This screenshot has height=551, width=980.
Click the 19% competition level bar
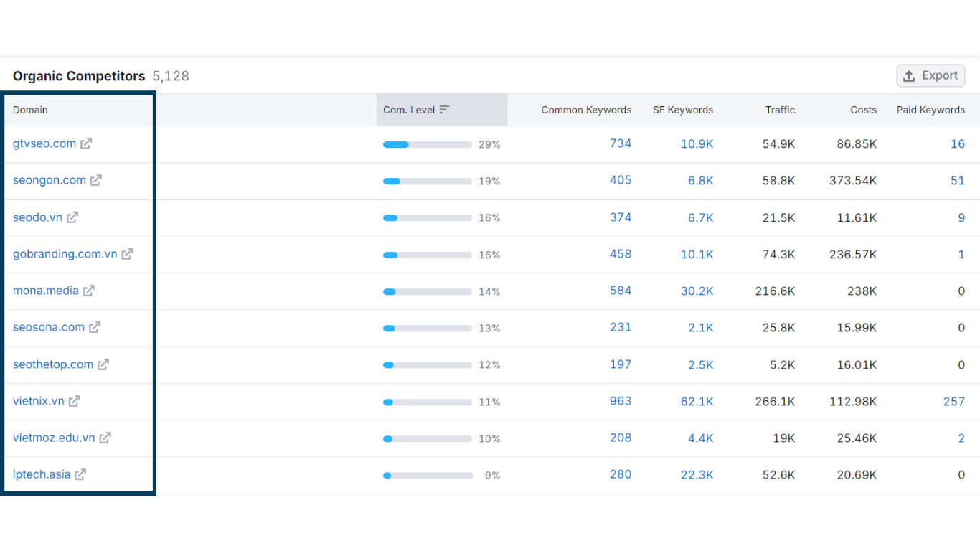(x=428, y=181)
